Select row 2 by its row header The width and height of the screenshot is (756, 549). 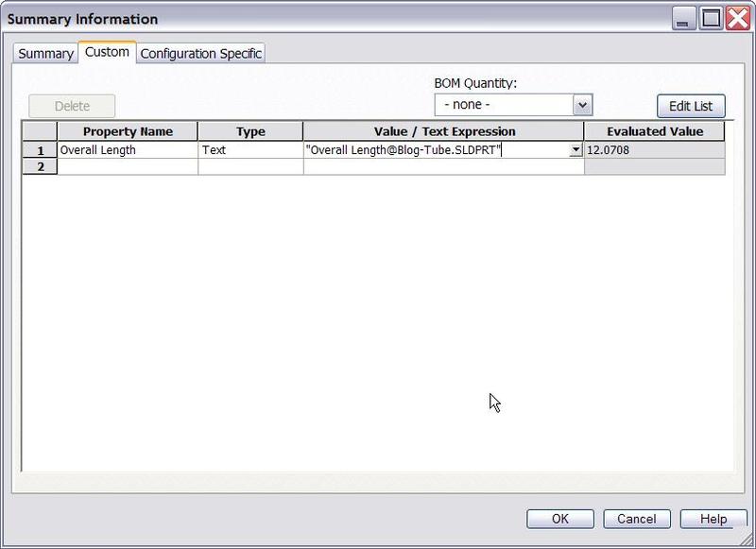40,167
